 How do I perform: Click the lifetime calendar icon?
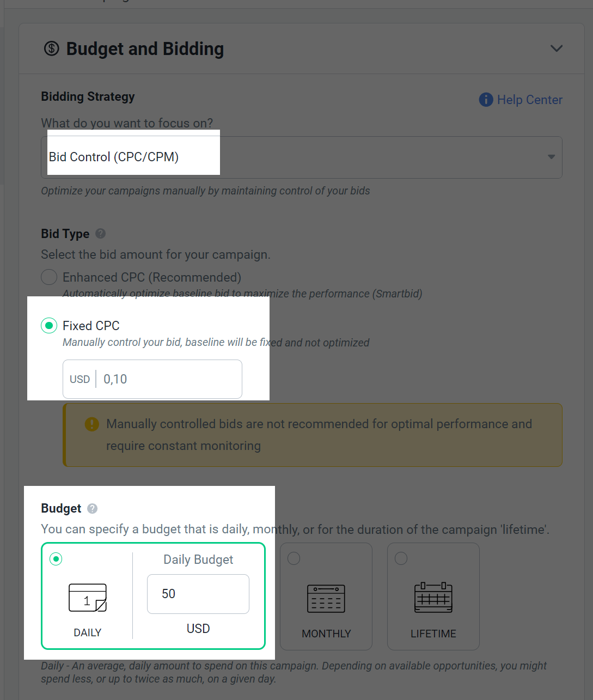(433, 598)
